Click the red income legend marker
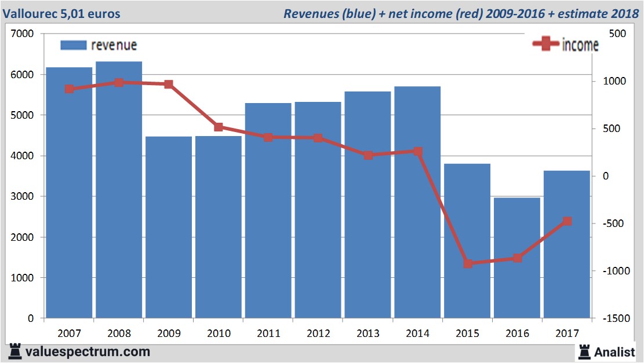 [x=545, y=43]
